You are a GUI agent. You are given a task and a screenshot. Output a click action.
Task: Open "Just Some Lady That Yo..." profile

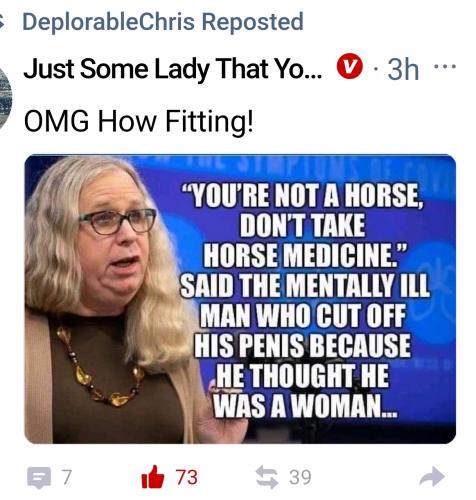(173, 69)
